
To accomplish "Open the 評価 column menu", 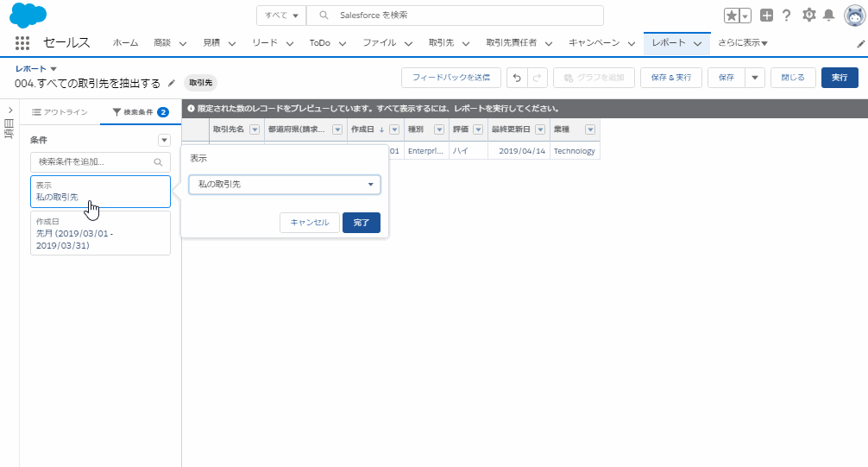I will click(478, 129).
